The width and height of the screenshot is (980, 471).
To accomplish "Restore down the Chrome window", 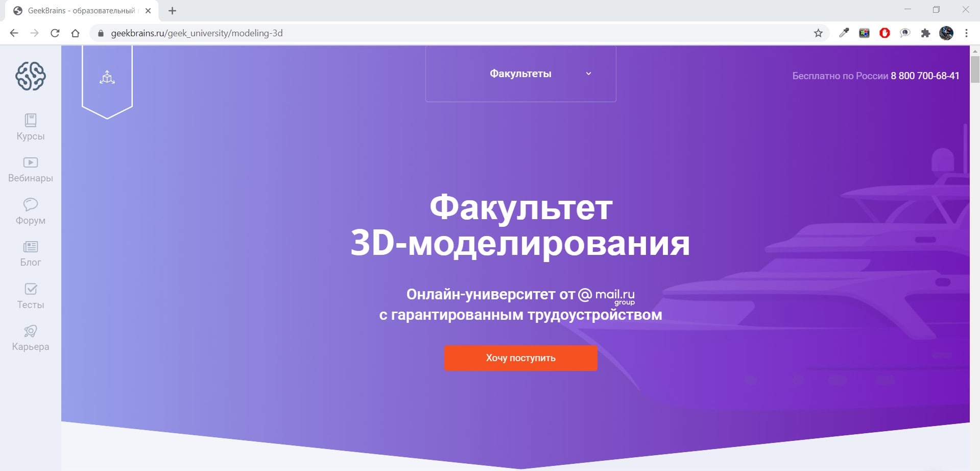I will (936, 10).
